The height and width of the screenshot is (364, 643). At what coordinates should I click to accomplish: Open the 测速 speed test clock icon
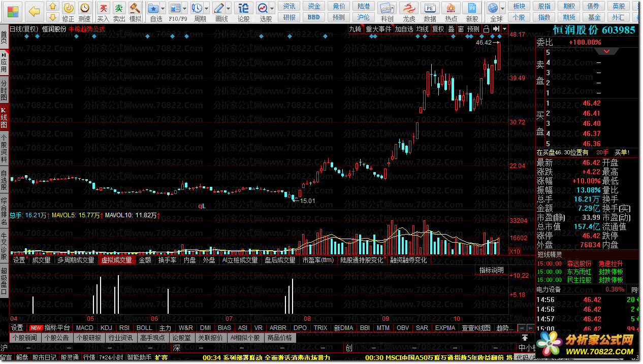coord(85,8)
